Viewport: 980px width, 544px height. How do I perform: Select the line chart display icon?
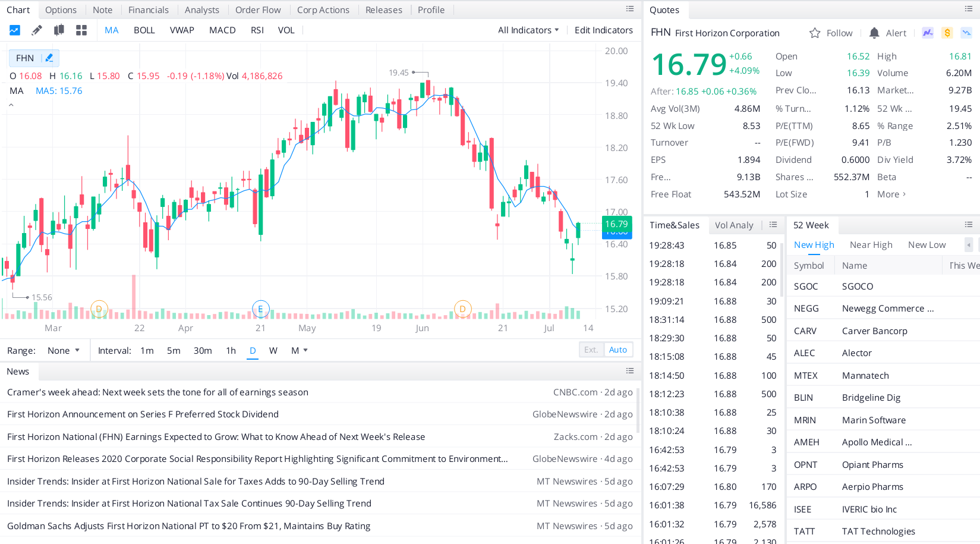pyautogui.click(x=15, y=30)
